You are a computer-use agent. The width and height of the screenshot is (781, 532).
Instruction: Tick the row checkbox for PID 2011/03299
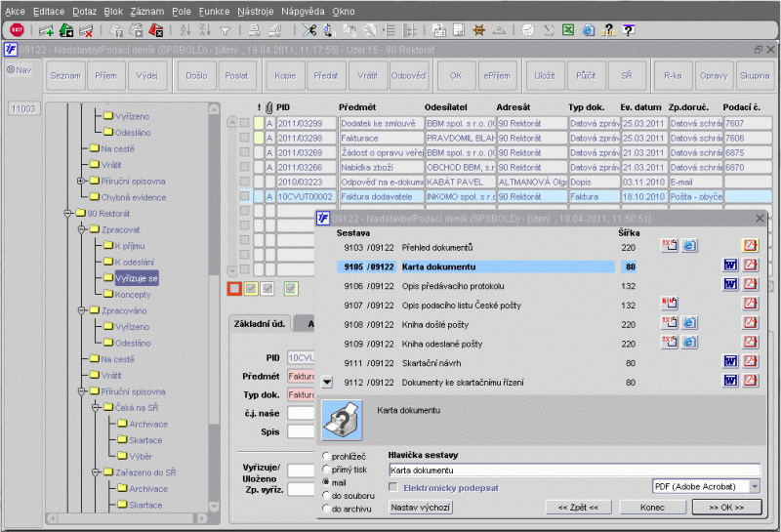[245, 123]
